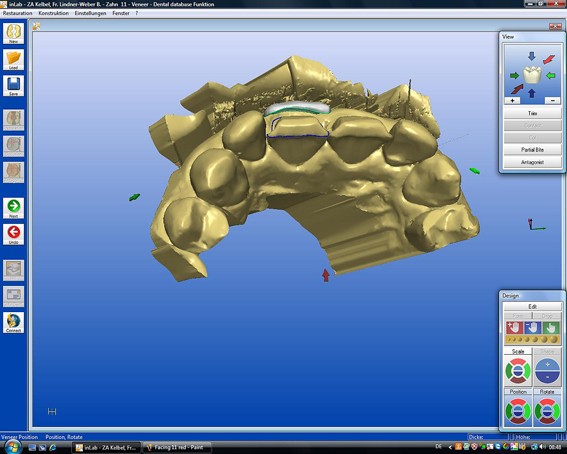Viewport: 567px width, 454px height.
Task: Open the Restauration menu
Action: click(17, 13)
